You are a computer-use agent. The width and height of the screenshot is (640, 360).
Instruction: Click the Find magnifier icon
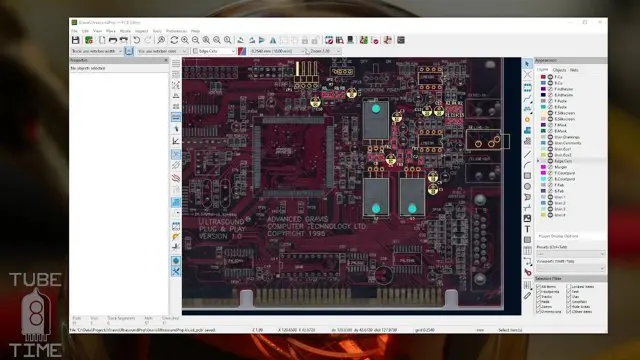161,40
